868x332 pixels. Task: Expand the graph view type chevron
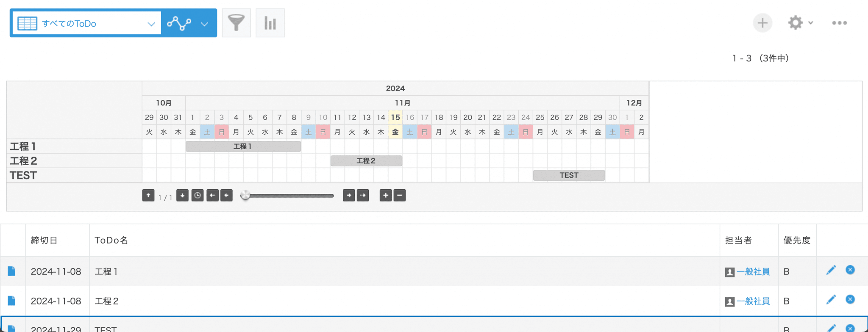[204, 24]
